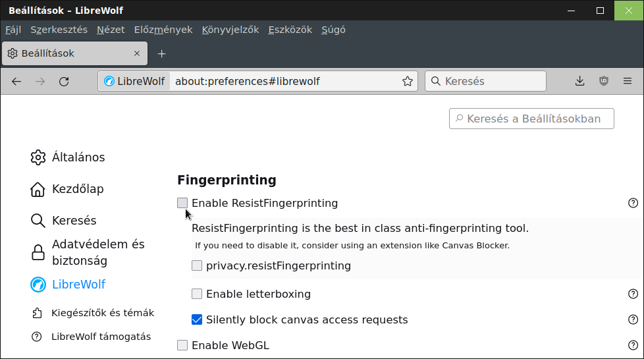Click the Általános gear icon

38,157
